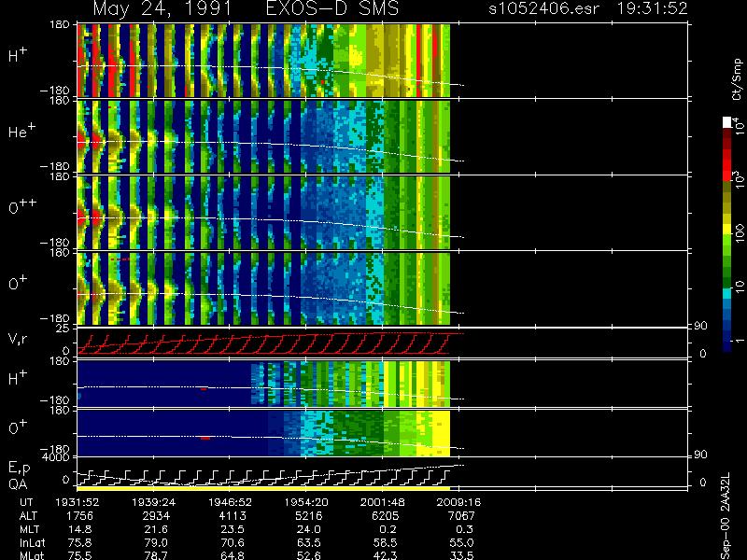Select the UT value '1939:24'
Viewport: 747px width, 560px height.
[153, 502]
